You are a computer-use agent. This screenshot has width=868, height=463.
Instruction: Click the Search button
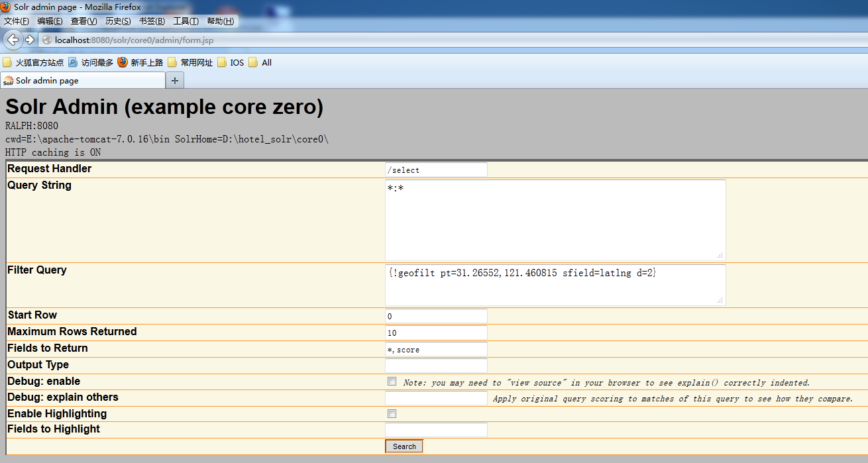coord(404,446)
